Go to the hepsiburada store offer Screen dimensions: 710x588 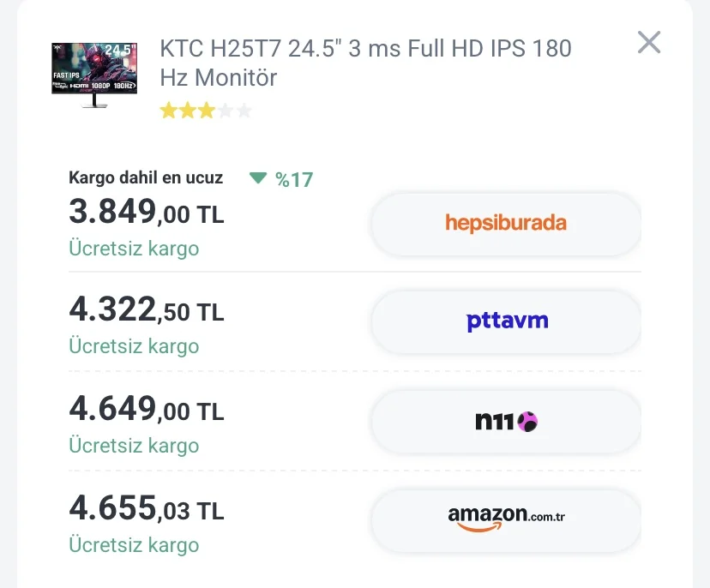click(x=506, y=224)
